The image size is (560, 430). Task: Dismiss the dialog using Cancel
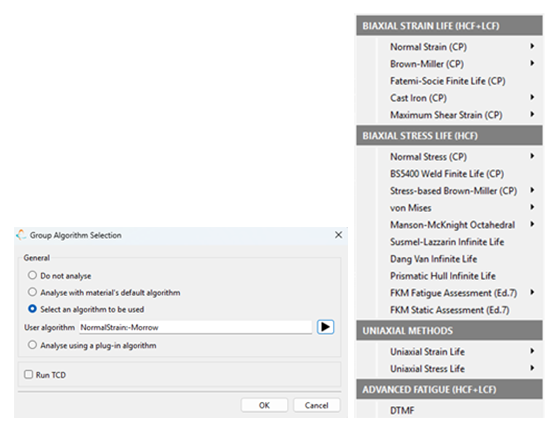click(316, 405)
